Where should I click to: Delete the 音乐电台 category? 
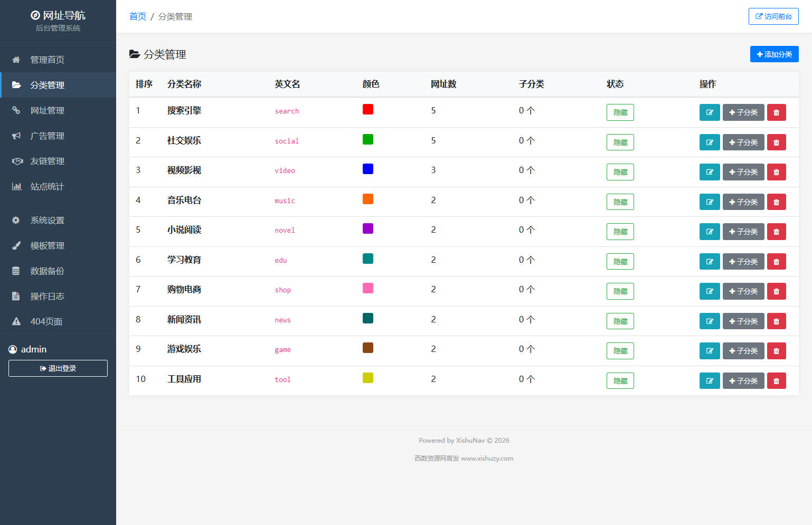(x=776, y=202)
